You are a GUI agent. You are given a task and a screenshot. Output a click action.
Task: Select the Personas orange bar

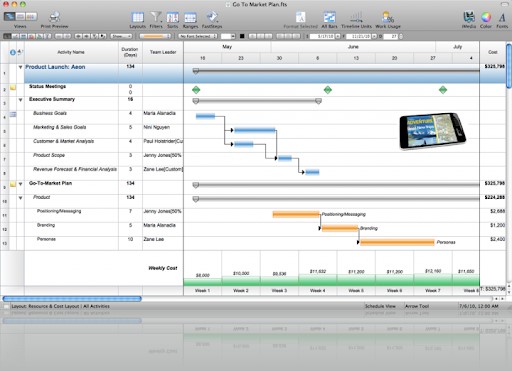[397, 242]
